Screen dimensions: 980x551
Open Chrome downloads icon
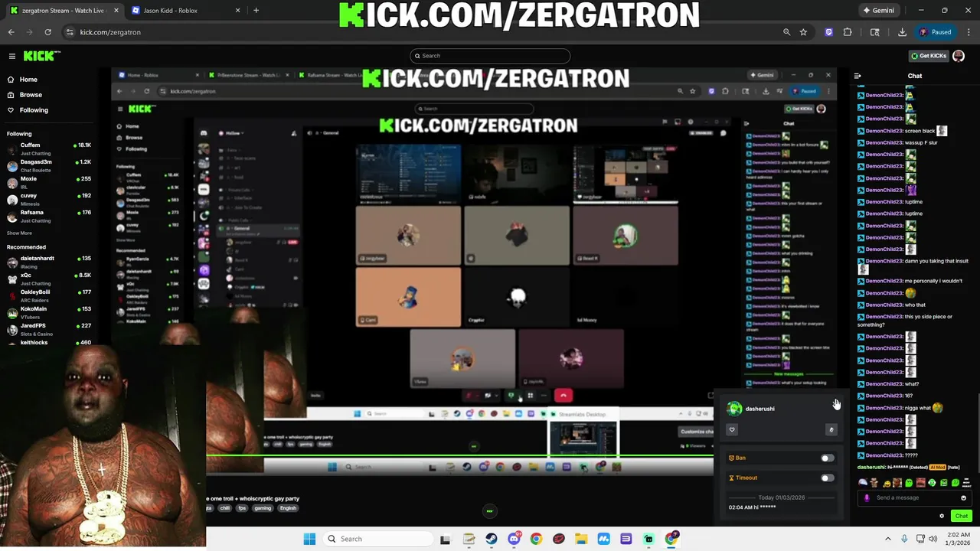point(902,32)
